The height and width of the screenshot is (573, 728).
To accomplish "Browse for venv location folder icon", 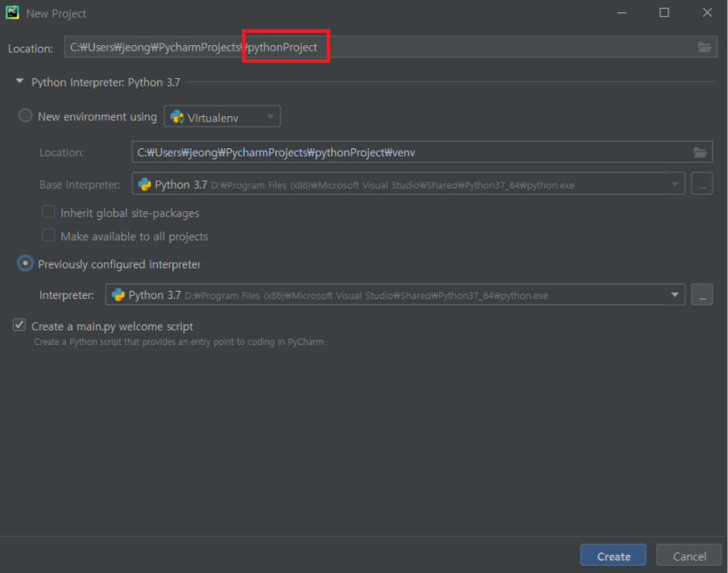I will coord(700,152).
